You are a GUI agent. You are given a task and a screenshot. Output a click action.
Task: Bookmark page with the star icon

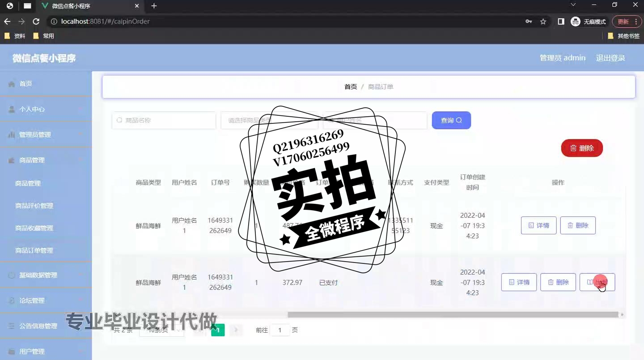coord(543,21)
